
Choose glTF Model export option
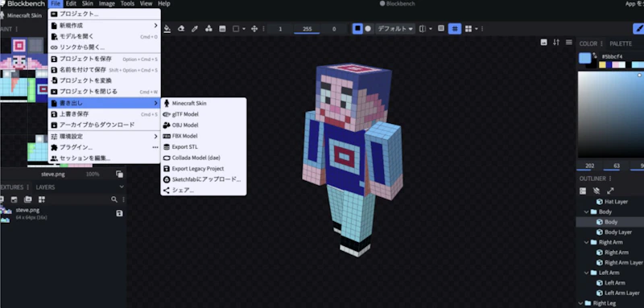tap(204, 114)
